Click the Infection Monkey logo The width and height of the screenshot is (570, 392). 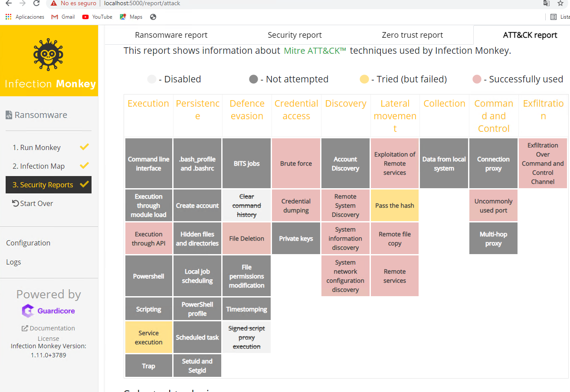49,61
